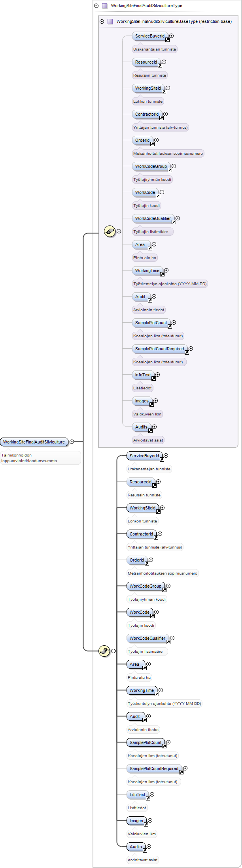Click 'Arvioinnin tiedot' annotation in the lower sequence
Screen dimensions: 242x868
(x=143, y=730)
